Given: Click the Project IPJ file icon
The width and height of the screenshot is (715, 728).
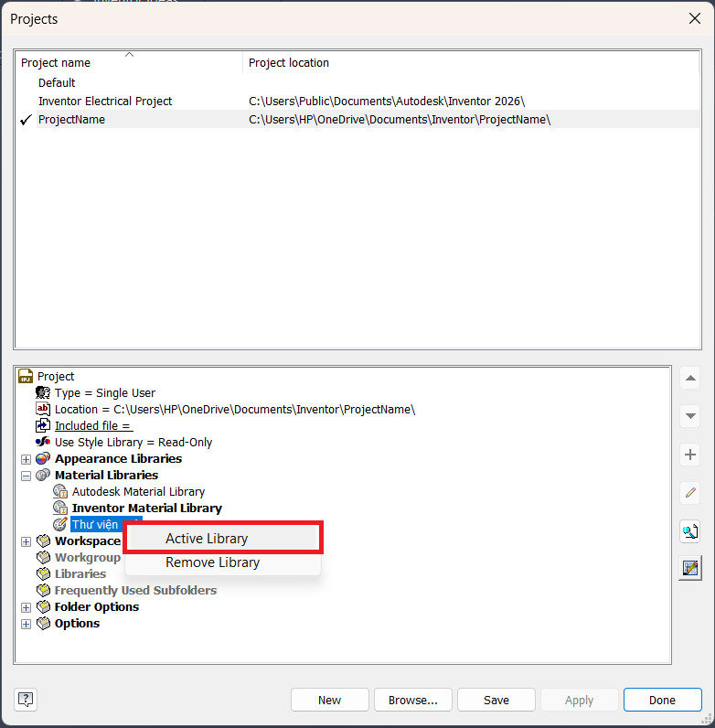Looking at the screenshot, I should [26, 376].
